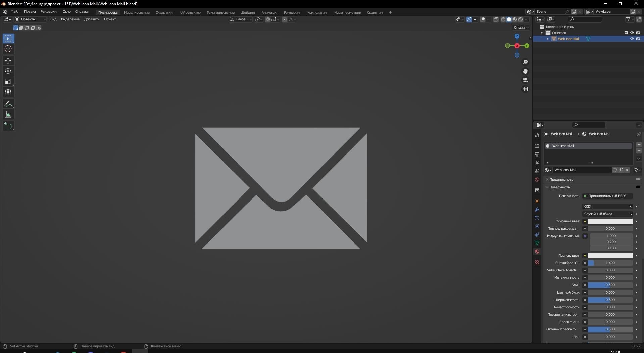Open the World properties tab

pos(537,179)
